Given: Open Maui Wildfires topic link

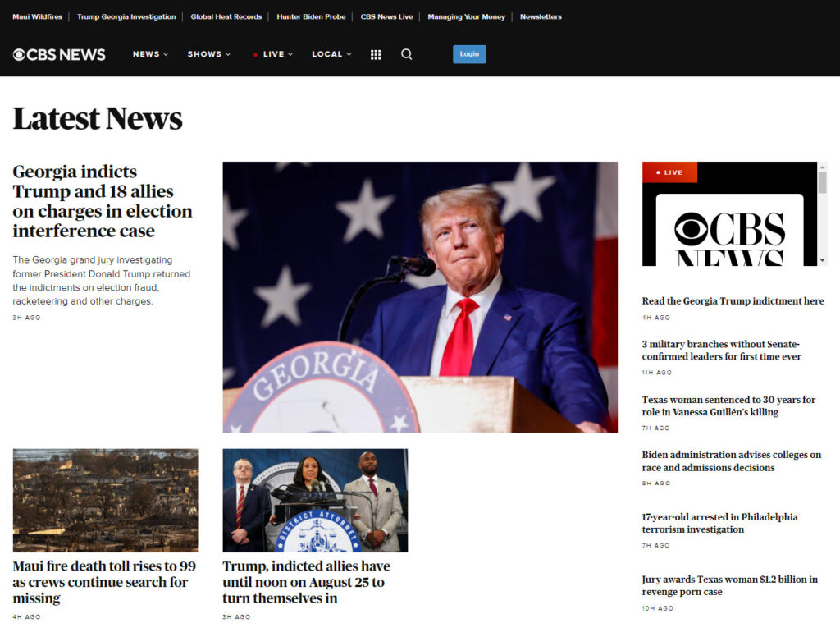Looking at the screenshot, I should [37, 16].
